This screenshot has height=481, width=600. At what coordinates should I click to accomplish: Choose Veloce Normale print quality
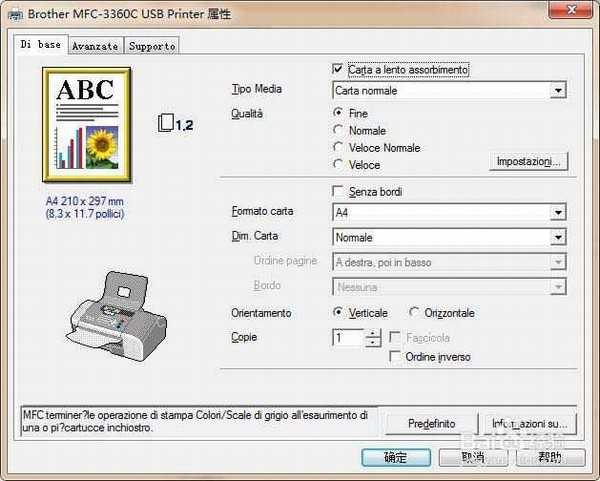tap(339, 148)
